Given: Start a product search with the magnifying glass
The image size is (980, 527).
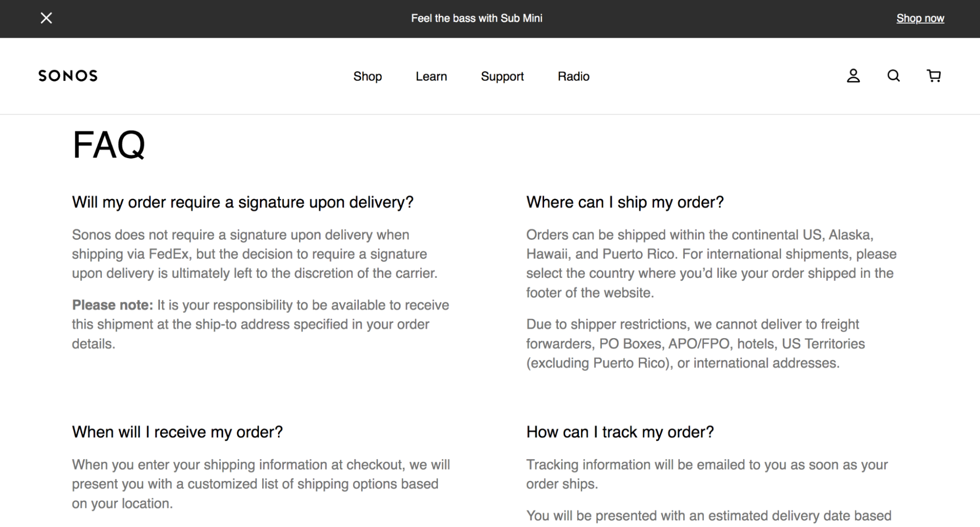Looking at the screenshot, I should point(893,76).
